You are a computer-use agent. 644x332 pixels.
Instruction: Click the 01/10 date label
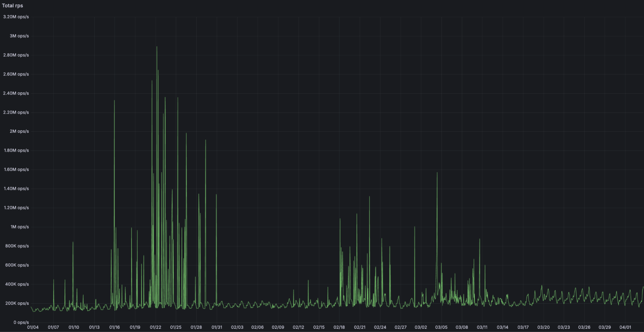click(x=74, y=327)
